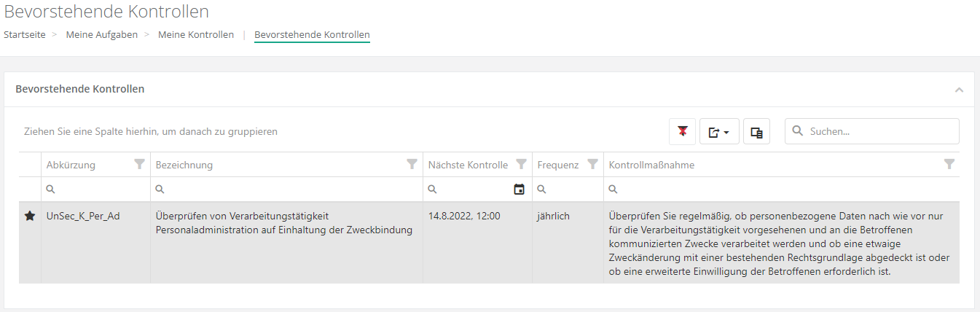Click the Suchen search field

(x=880, y=132)
